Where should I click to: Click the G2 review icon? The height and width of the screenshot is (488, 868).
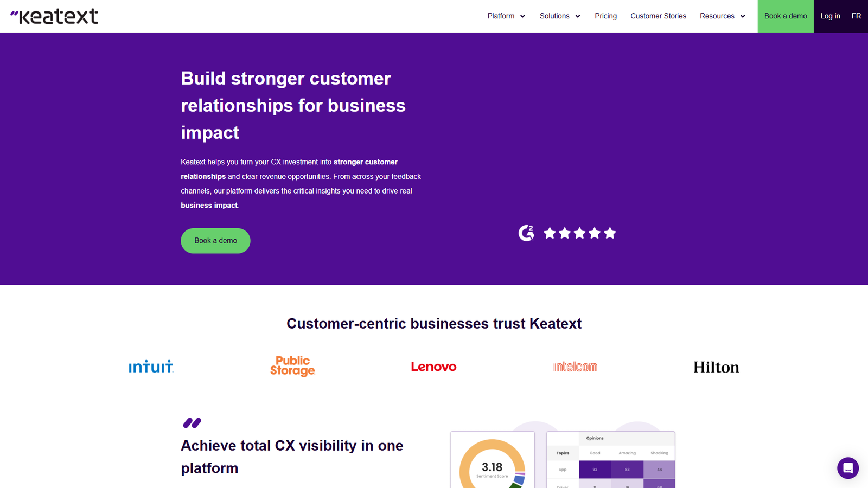526,233
